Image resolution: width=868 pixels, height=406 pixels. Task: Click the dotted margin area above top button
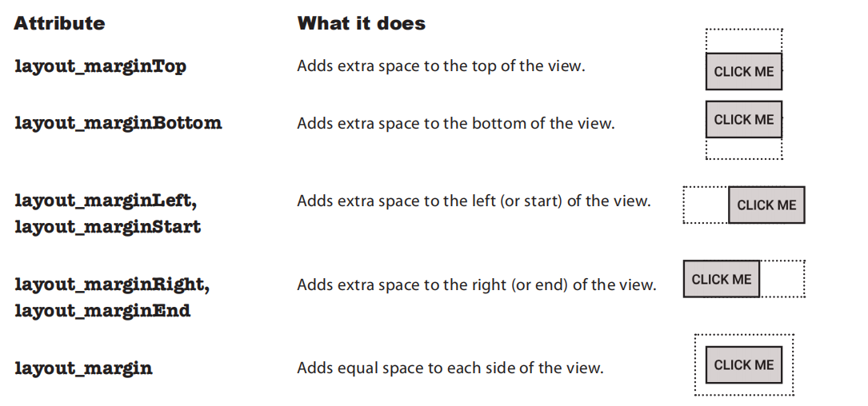(744, 41)
